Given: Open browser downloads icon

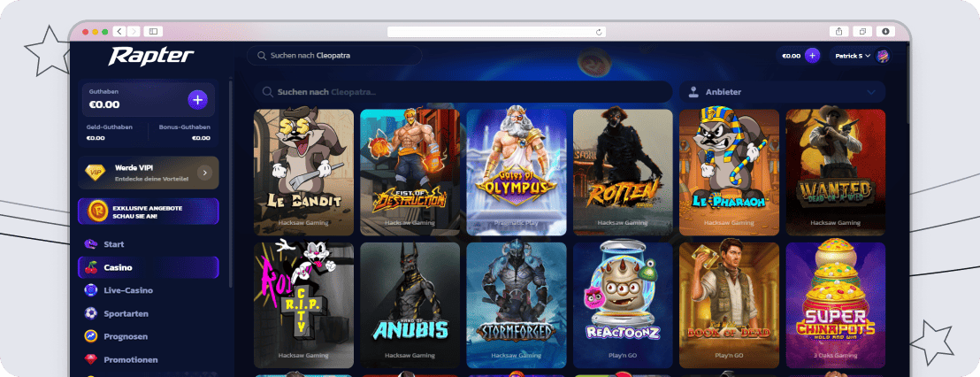Looking at the screenshot, I should tap(885, 31).
